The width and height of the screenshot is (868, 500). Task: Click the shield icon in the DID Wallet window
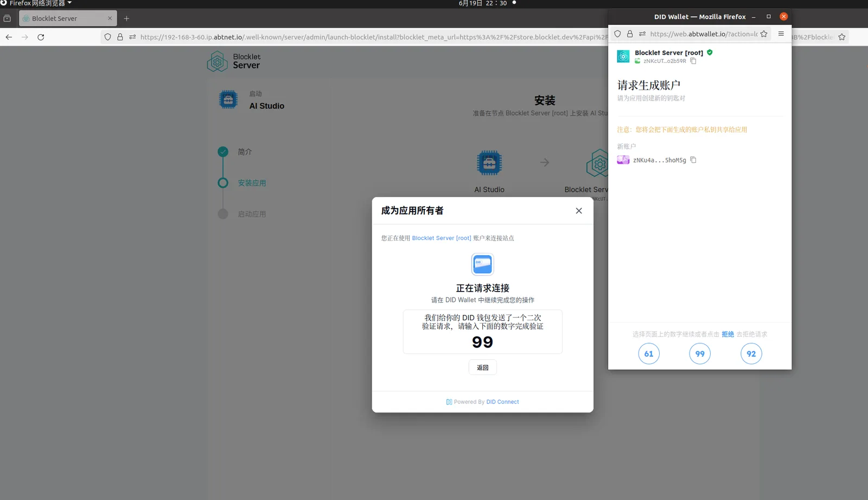click(617, 34)
